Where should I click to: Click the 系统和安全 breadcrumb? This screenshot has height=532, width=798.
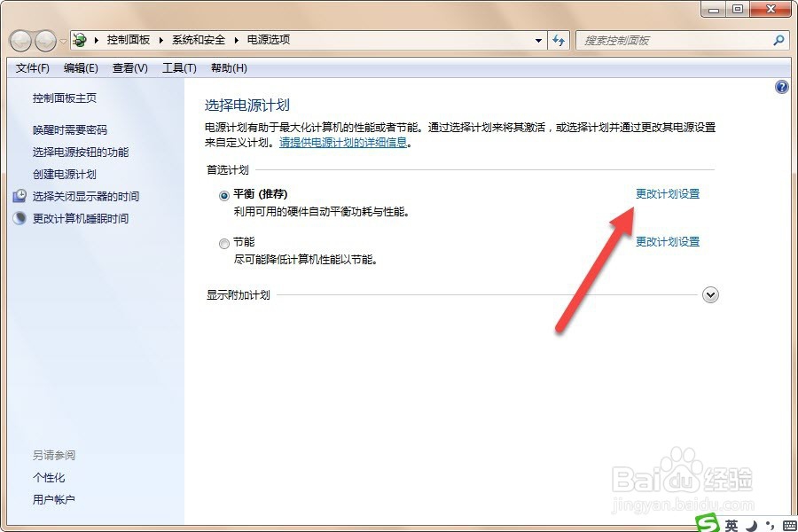199,40
